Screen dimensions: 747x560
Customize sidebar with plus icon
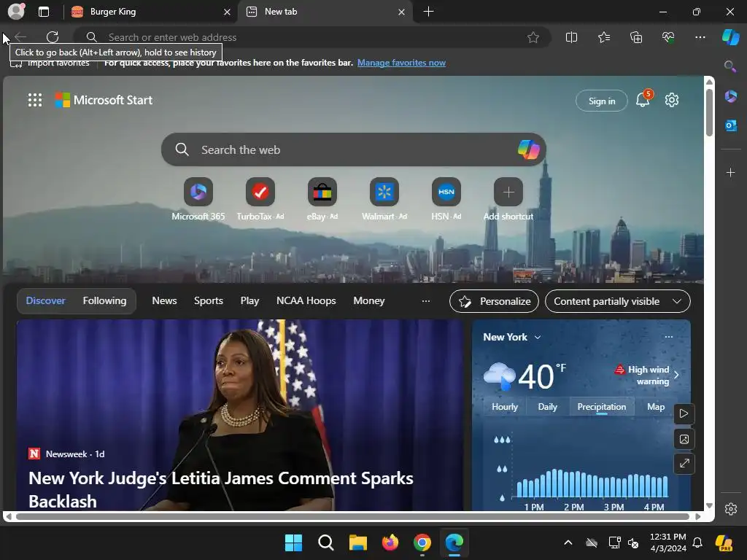(x=730, y=172)
